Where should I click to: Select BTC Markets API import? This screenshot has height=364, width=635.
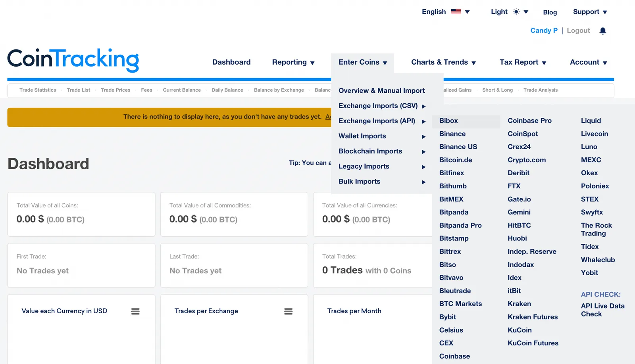(460, 304)
